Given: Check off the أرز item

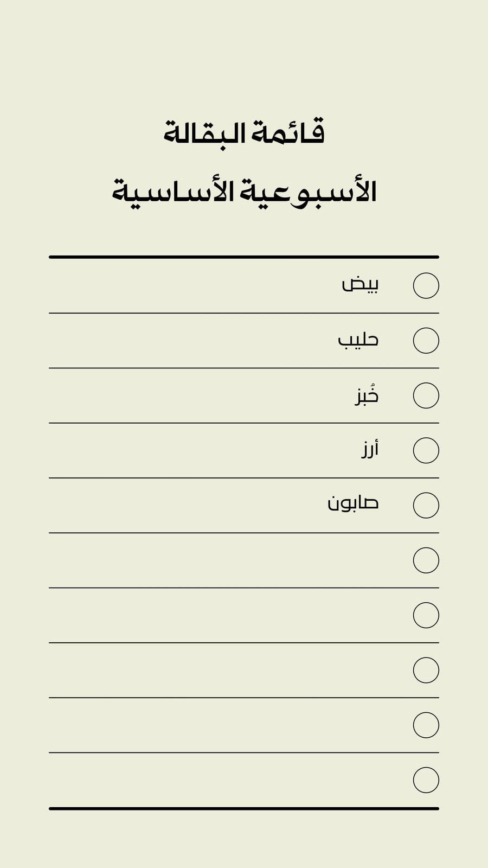Looking at the screenshot, I should 426,450.
